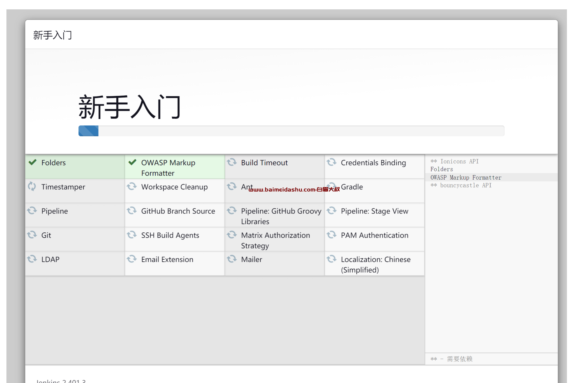588x383 pixels.
Task: Select the PAM Authentication label
Action: tap(374, 235)
